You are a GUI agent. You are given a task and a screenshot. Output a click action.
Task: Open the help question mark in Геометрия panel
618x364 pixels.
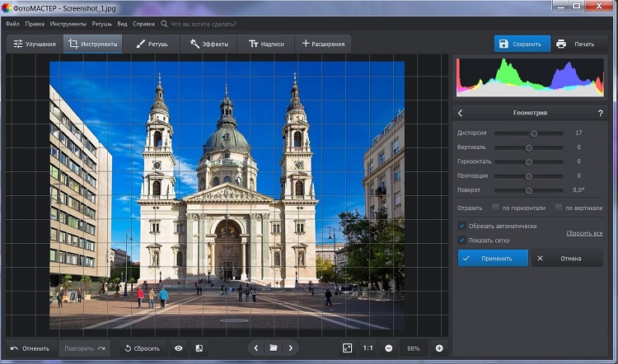(600, 113)
